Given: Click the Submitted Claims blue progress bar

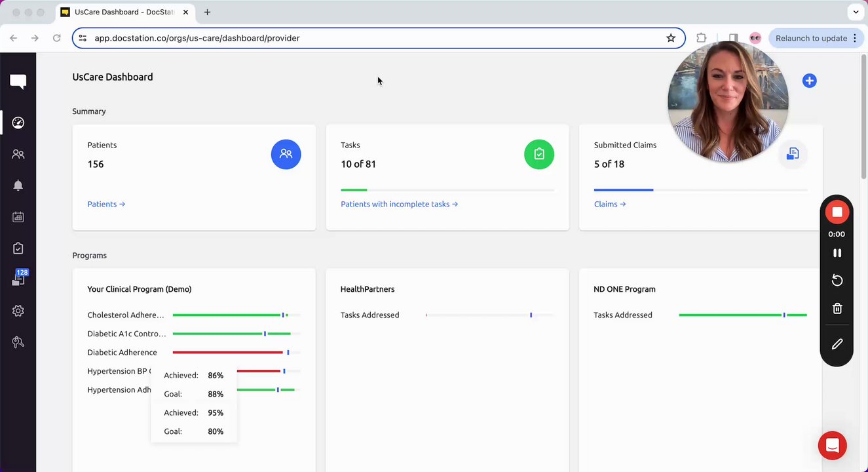Looking at the screenshot, I should (700, 190).
